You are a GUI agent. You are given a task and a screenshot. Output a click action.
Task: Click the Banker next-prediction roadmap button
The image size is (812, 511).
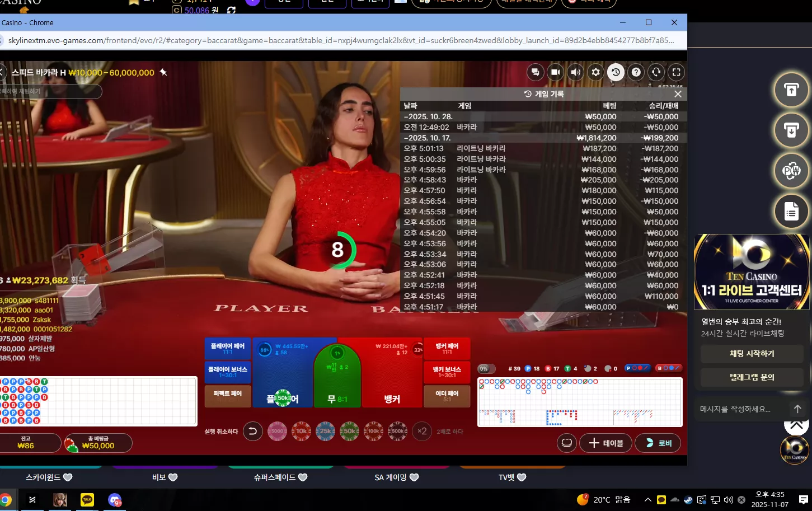coord(669,368)
